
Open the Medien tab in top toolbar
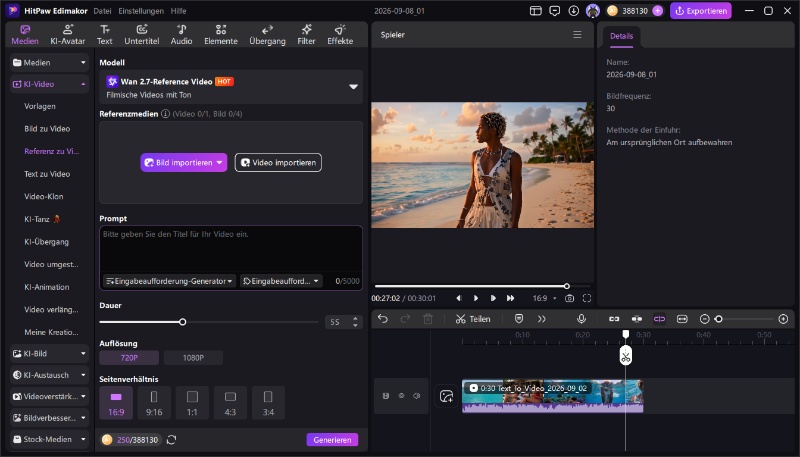[x=25, y=35]
